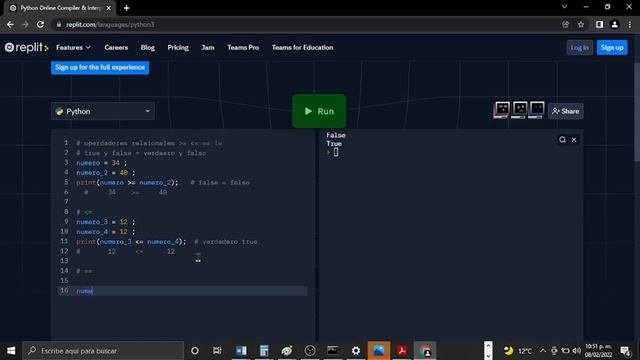640x360 pixels.
Task: Open the tab search chevron
Action: pyautogui.click(x=564, y=7)
